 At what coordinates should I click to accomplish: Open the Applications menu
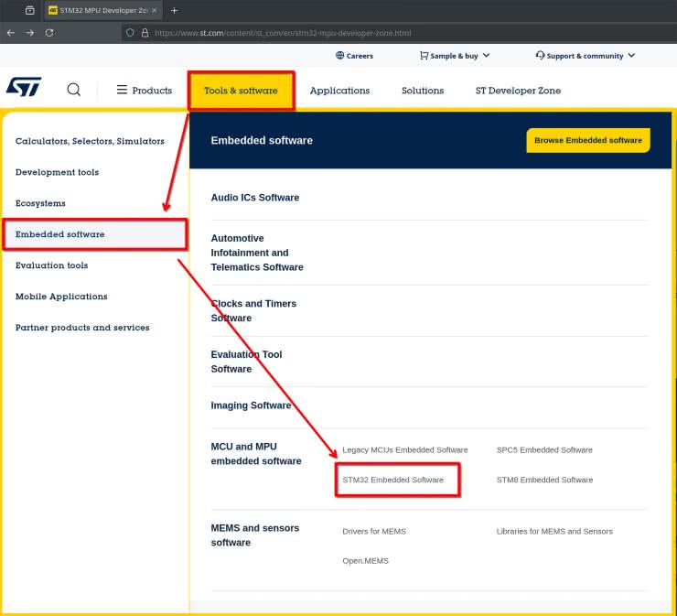339,91
